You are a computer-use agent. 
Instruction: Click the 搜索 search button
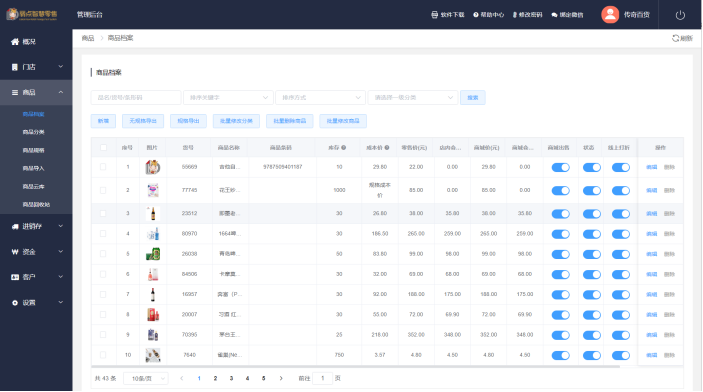[473, 97]
